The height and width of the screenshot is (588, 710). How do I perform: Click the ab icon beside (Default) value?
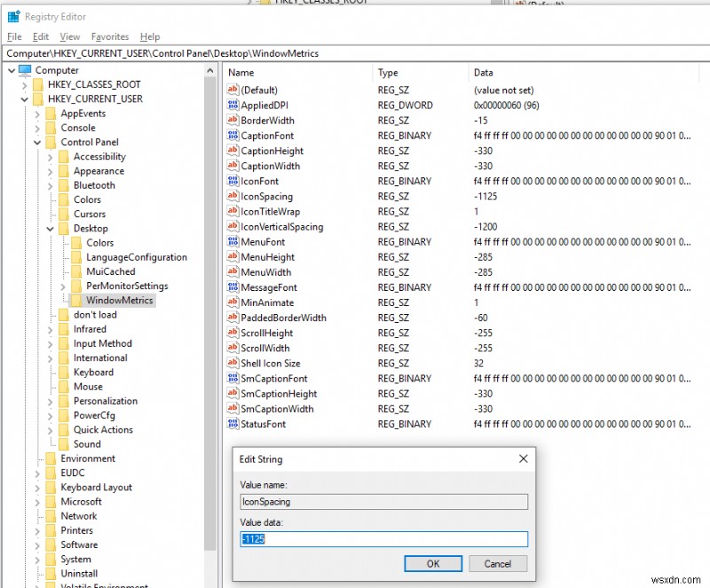[233, 90]
